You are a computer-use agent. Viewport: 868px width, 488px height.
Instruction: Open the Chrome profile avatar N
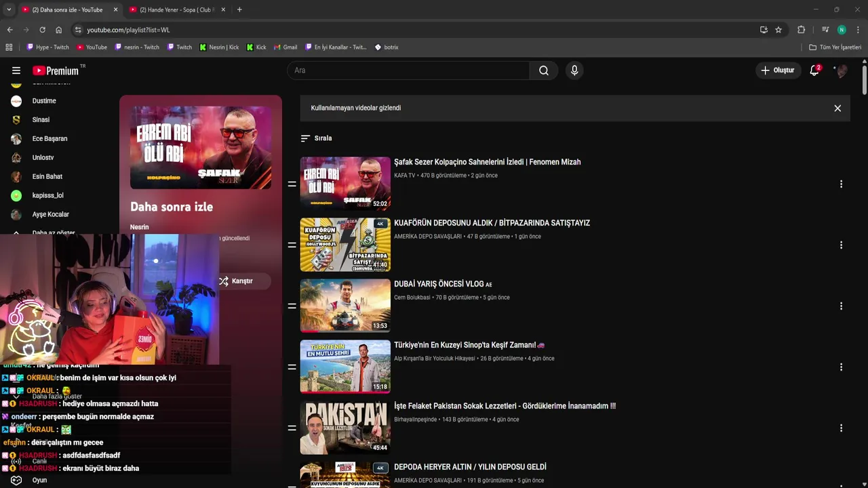click(842, 30)
